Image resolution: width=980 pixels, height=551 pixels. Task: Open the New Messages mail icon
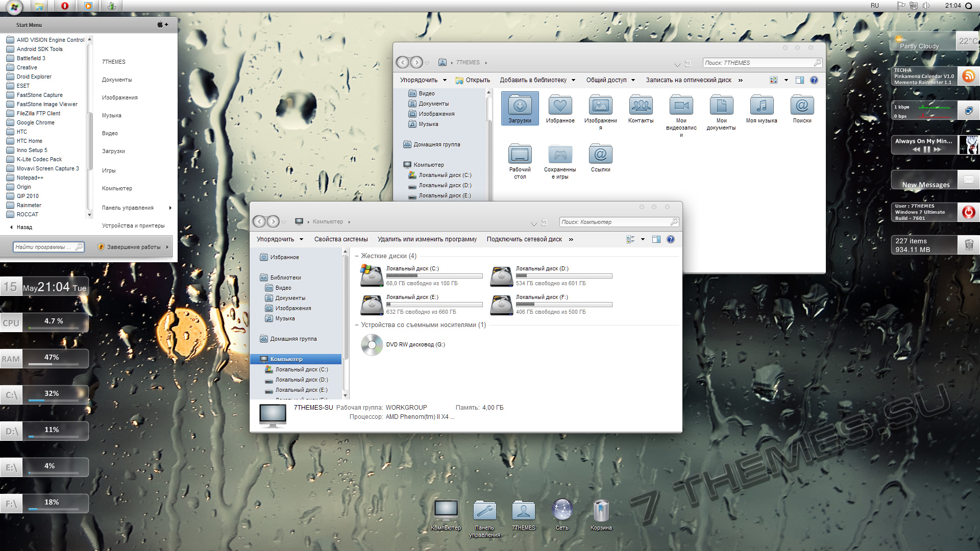click(968, 180)
